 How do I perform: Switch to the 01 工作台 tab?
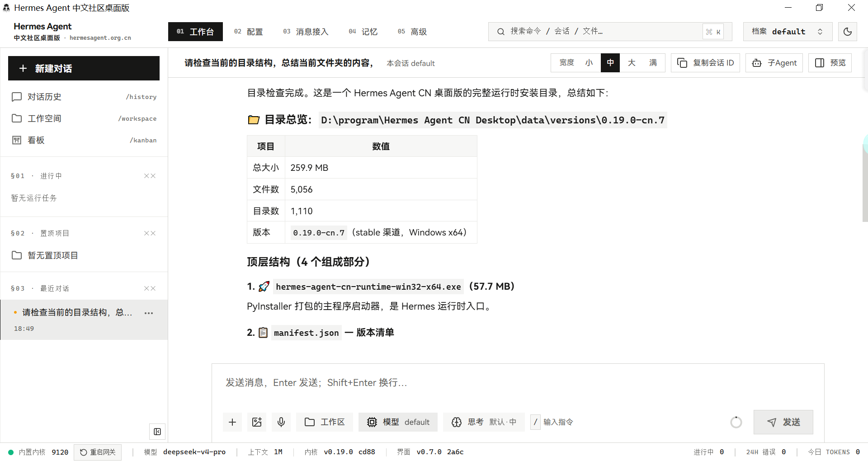pos(195,32)
